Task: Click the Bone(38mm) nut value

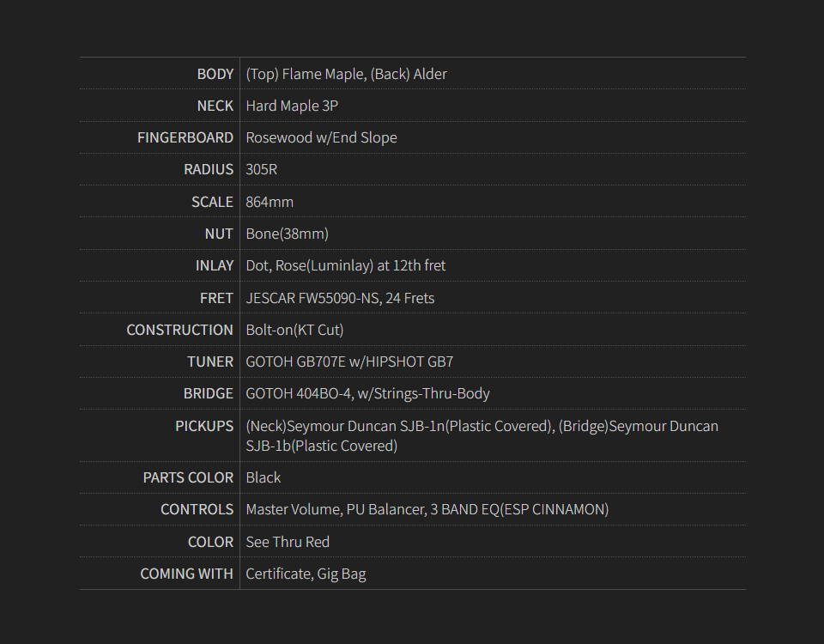Action: (287, 234)
